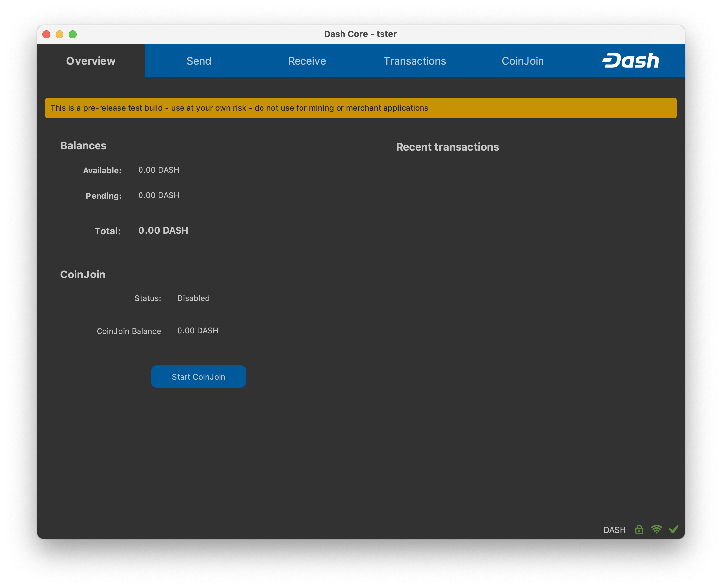Select the Overview tab
This screenshot has width=722, height=588.
tap(91, 61)
